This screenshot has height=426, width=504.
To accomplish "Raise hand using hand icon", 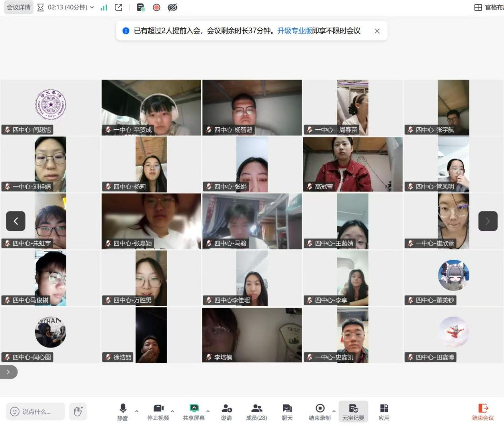I will (78, 411).
